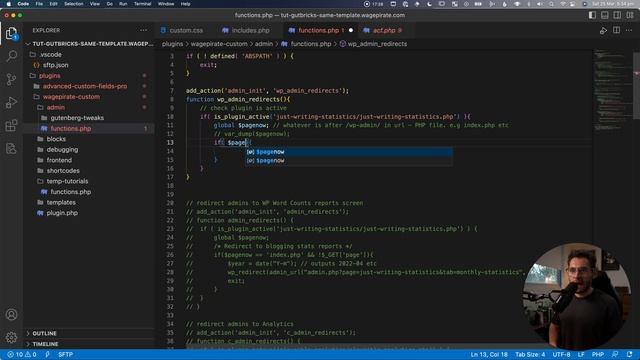Choose the second $pagenow suggestion
Viewport: 640px width, 360px height.
(349, 161)
